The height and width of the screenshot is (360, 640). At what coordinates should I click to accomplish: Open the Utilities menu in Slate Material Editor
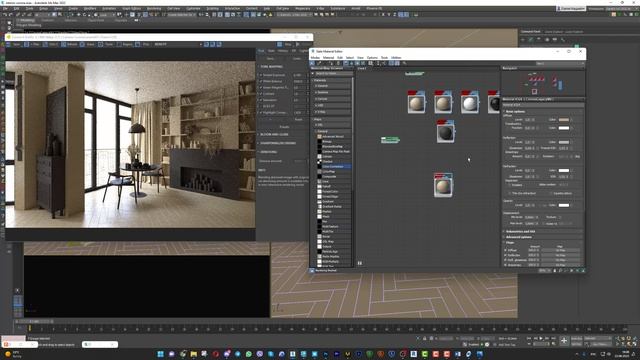396,58
